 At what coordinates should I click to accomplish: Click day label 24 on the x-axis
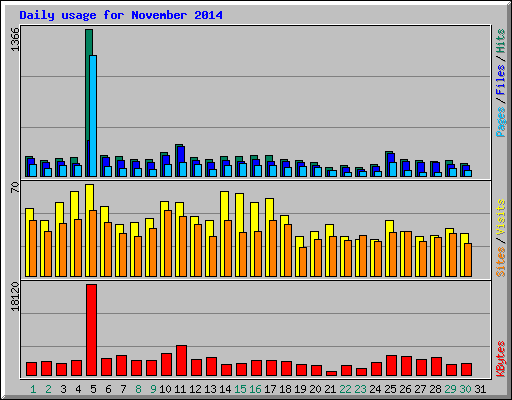pos(375,389)
